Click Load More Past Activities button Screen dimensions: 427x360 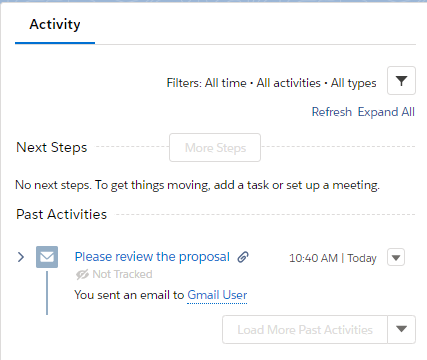point(305,329)
